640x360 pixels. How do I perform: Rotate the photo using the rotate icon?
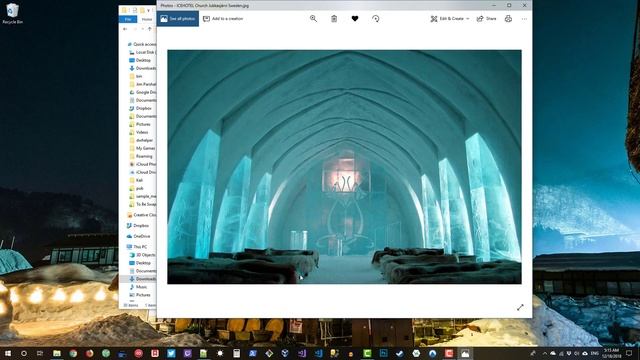tap(376, 18)
